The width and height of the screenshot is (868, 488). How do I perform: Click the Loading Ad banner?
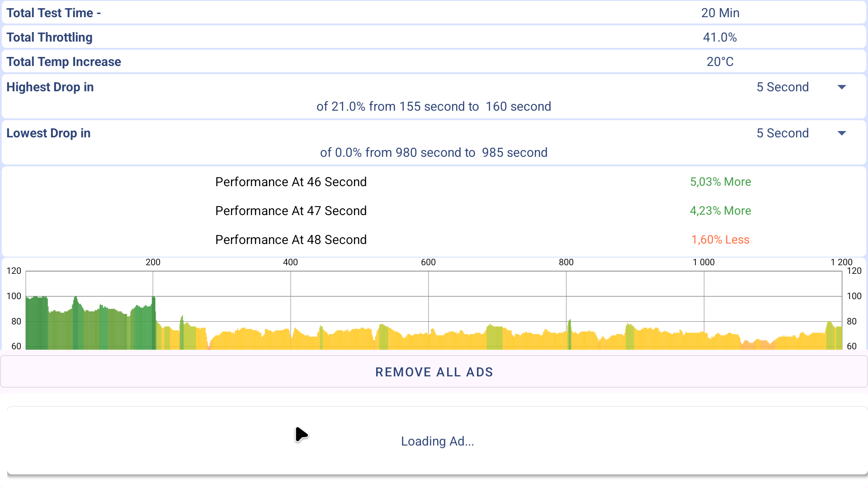click(437, 441)
